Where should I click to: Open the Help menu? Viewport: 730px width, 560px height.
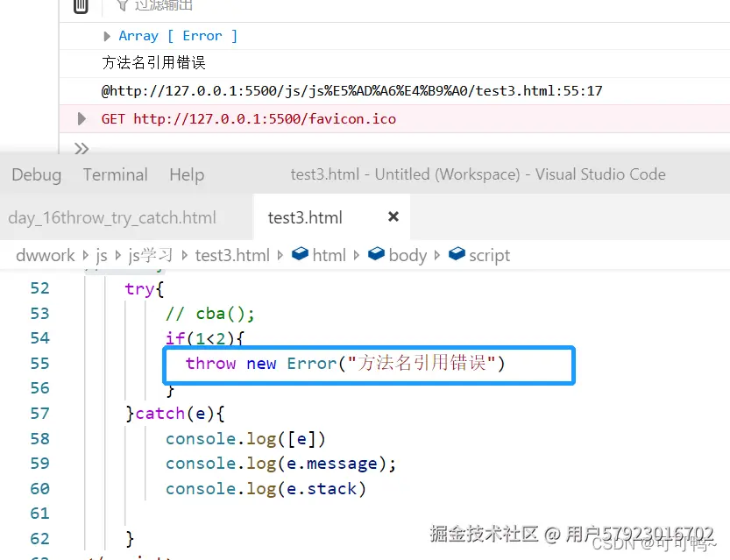tap(187, 174)
